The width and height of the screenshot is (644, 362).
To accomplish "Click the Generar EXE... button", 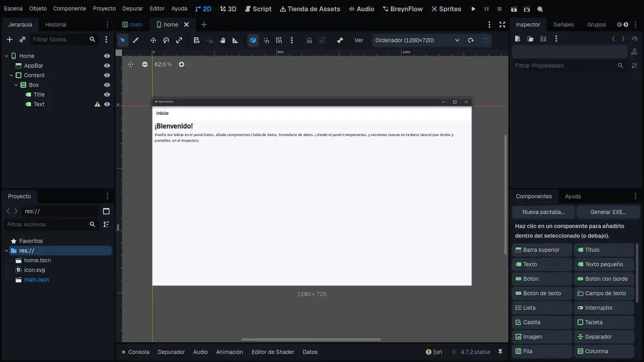I will coord(608,212).
